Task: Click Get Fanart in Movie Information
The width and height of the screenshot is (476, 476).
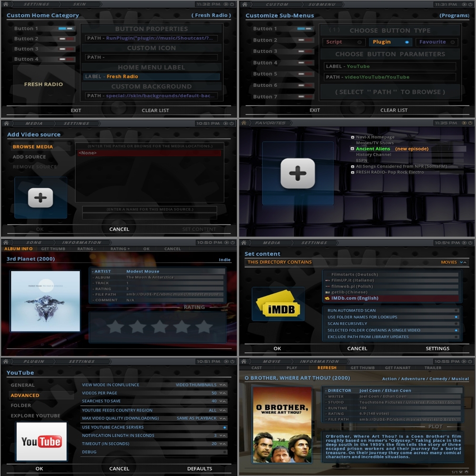Action: [x=397, y=367]
